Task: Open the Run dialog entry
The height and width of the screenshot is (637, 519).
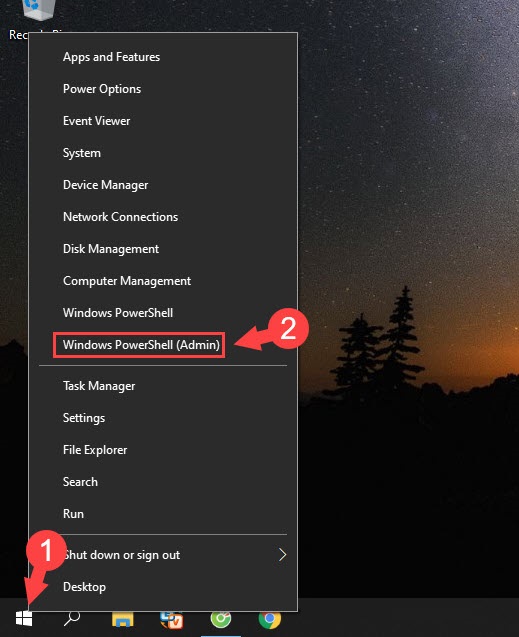Action: click(163, 514)
